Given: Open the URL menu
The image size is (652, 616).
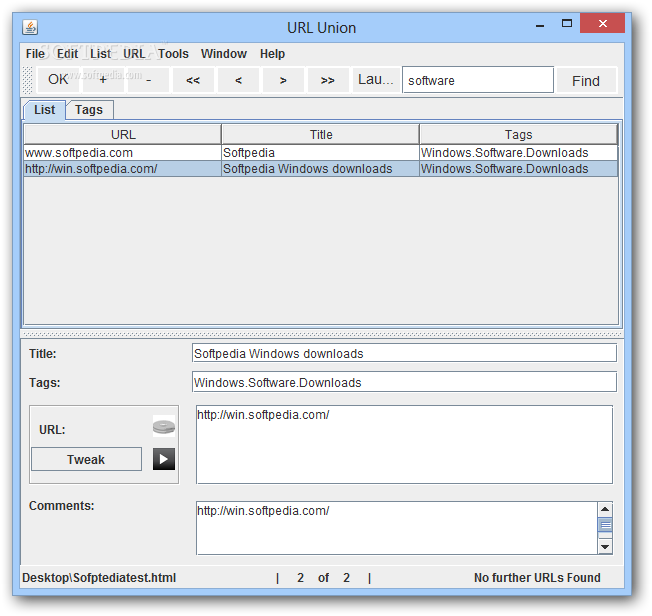Looking at the screenshot, I should point(134,54).
